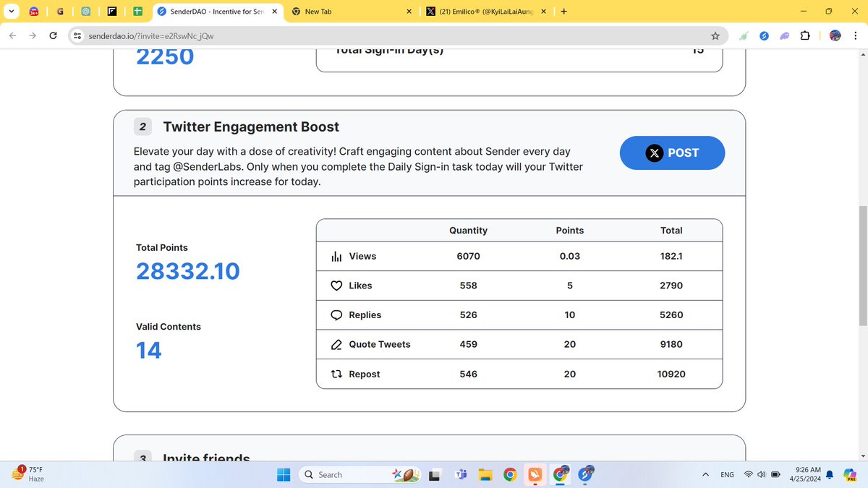This screenshot has width=868, height=488.
Task: Open Task View on the taskbar
Action: (435, 475)
